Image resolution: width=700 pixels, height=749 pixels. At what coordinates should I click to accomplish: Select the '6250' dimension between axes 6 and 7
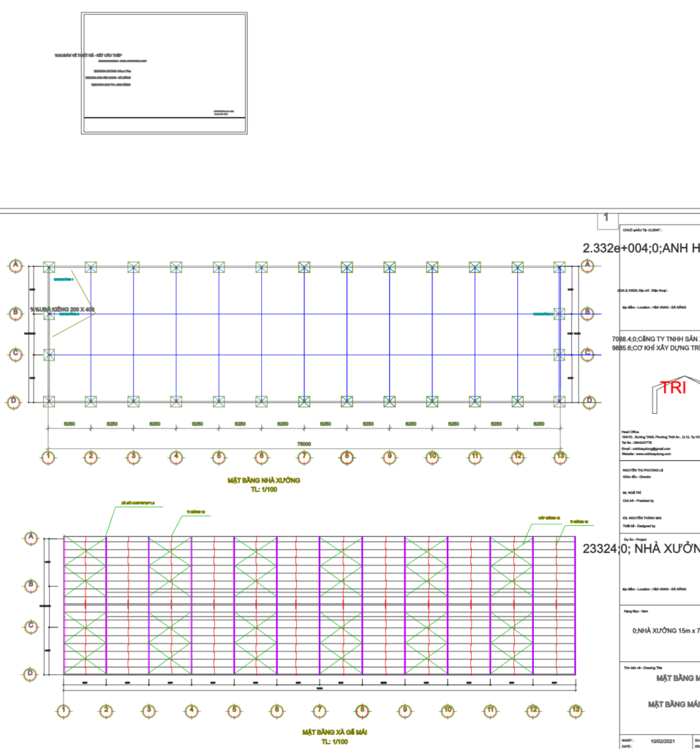coord(283,424)
